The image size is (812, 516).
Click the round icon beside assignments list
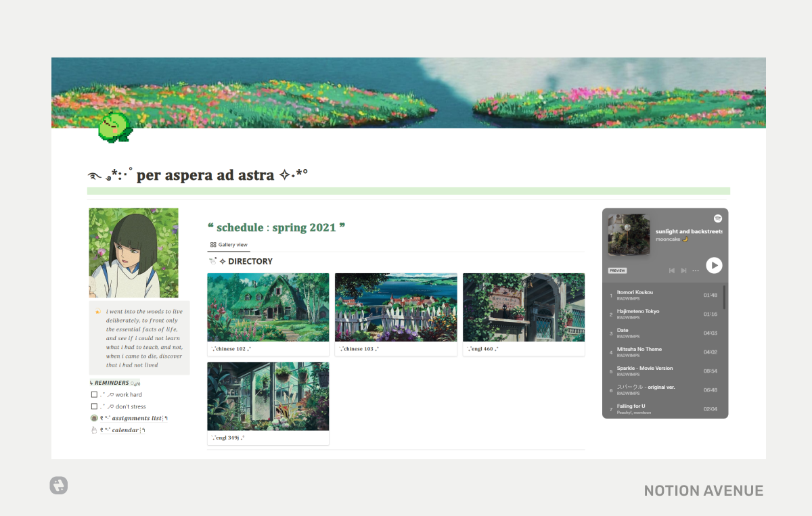coord(94,418)
